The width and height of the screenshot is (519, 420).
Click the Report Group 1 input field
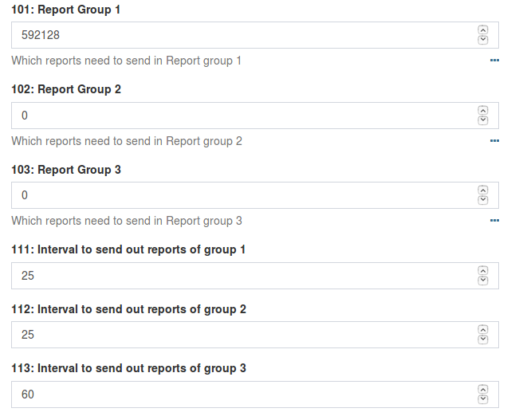tap(239, 35)
